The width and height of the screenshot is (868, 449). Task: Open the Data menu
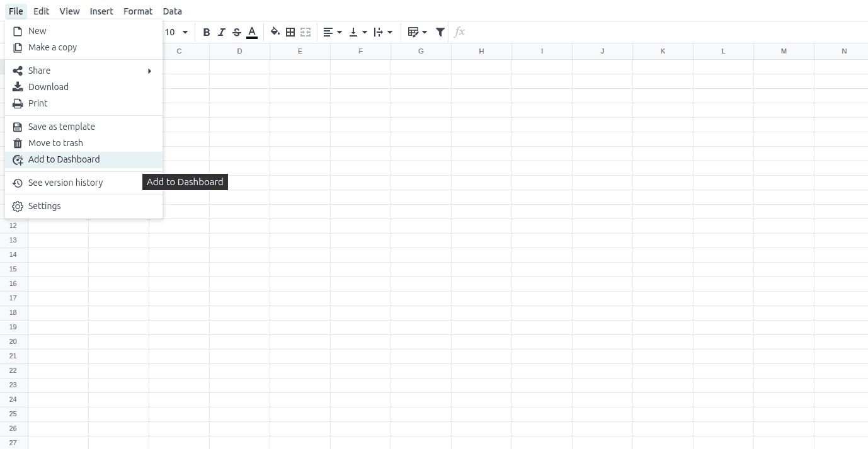172,11
